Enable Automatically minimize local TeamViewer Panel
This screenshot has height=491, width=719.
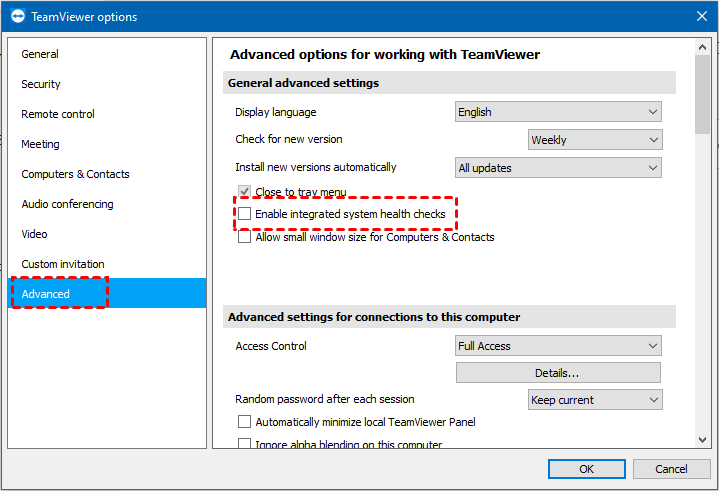(244, 422)
